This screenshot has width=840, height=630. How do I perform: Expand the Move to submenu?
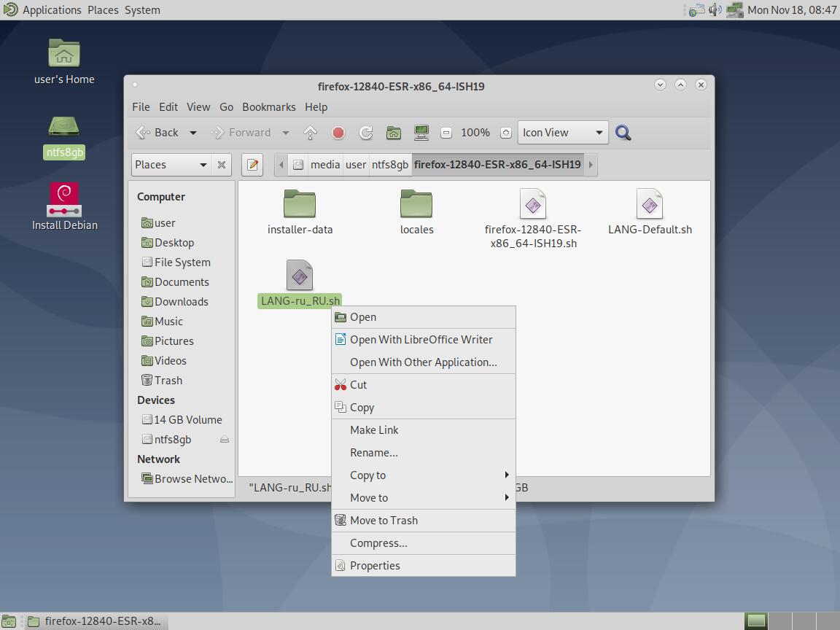(x=424, y=498)
